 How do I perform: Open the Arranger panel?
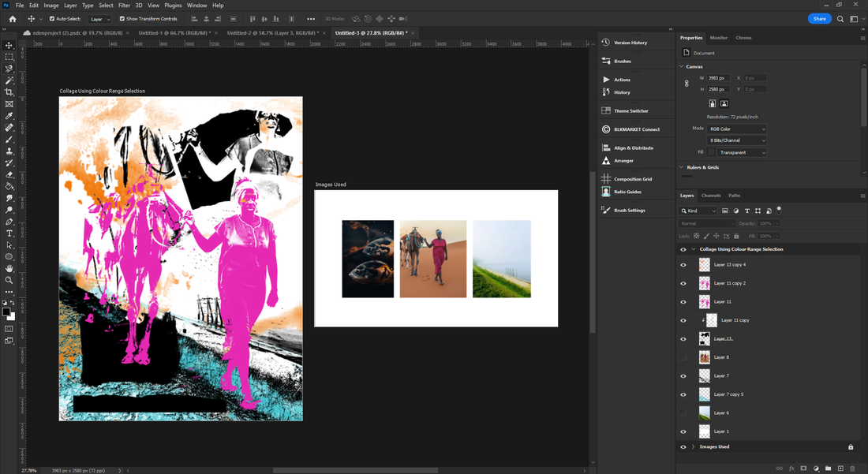point(623,160)
